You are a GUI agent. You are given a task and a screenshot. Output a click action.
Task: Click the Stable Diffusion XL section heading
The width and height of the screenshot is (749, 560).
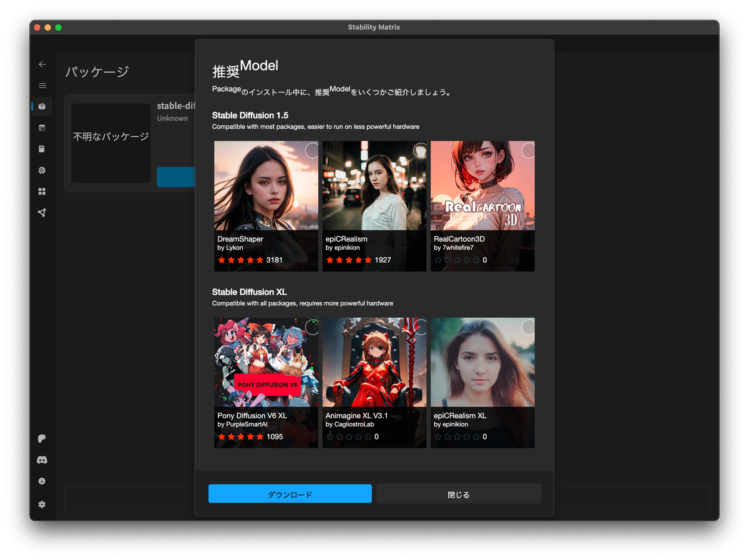coord(250,292)
